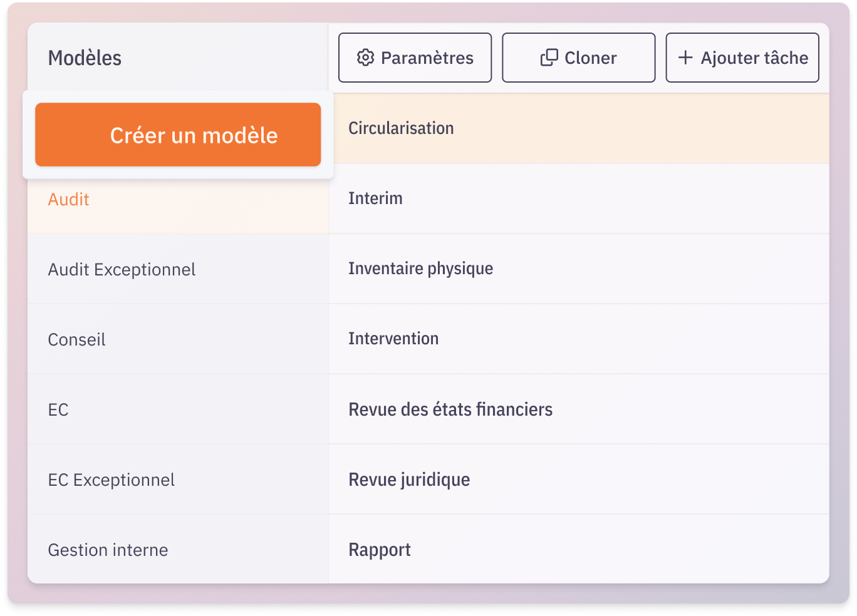Click the duplicate icon in Cloner

tap(549, 58)
